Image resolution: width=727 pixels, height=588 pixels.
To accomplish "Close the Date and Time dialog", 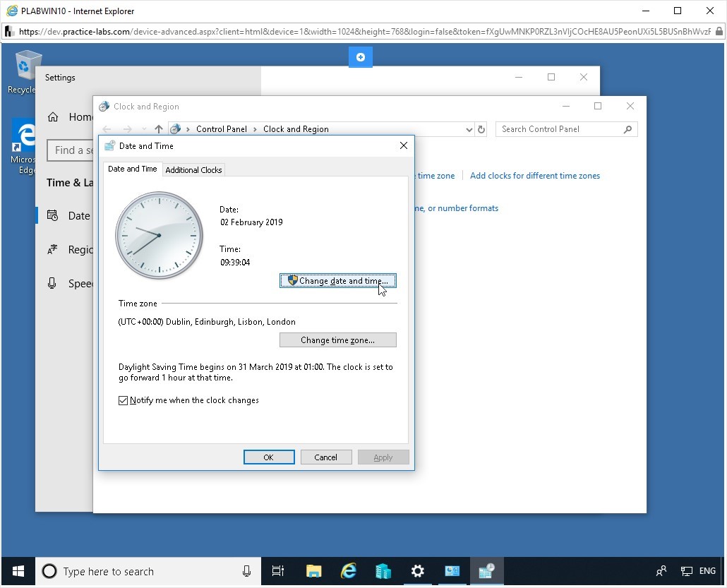I will click(403, 145).
